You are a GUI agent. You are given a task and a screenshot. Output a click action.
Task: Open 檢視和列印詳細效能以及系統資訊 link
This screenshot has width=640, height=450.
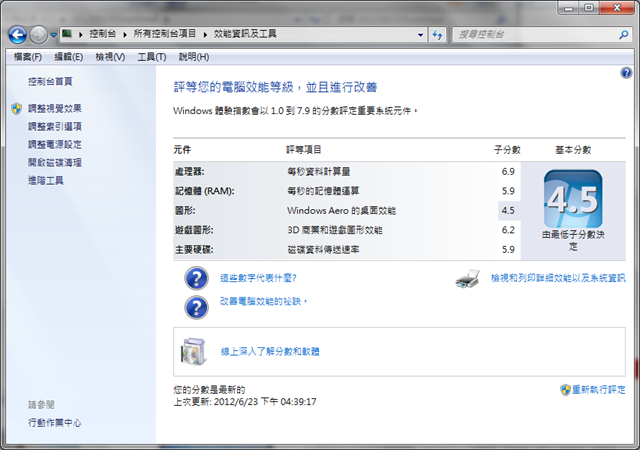tap(558, 278)
